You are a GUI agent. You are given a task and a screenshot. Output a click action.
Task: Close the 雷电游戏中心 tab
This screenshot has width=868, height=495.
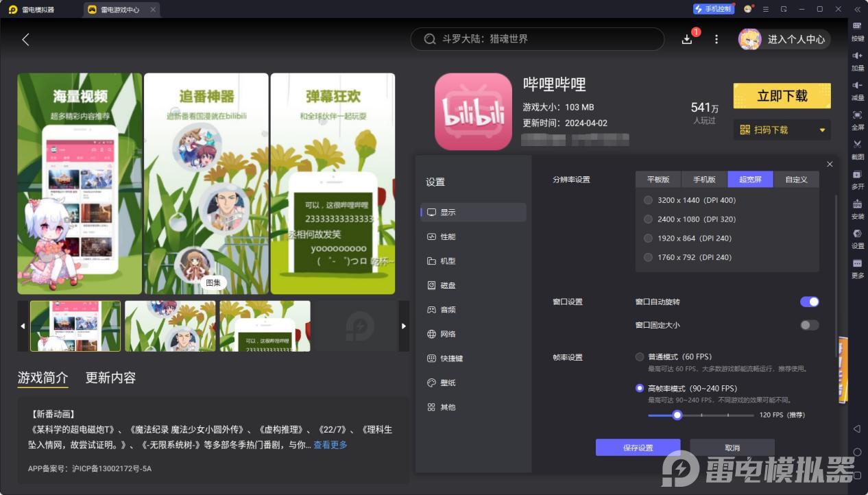[x=153, y=10]
